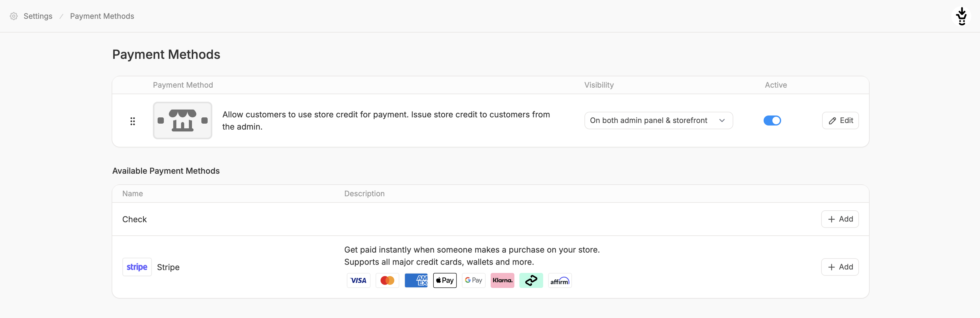This screenshot has width=980, height=318.
Task: Open the profile avatar icon at top right
Action: click(x=961, y=16)
